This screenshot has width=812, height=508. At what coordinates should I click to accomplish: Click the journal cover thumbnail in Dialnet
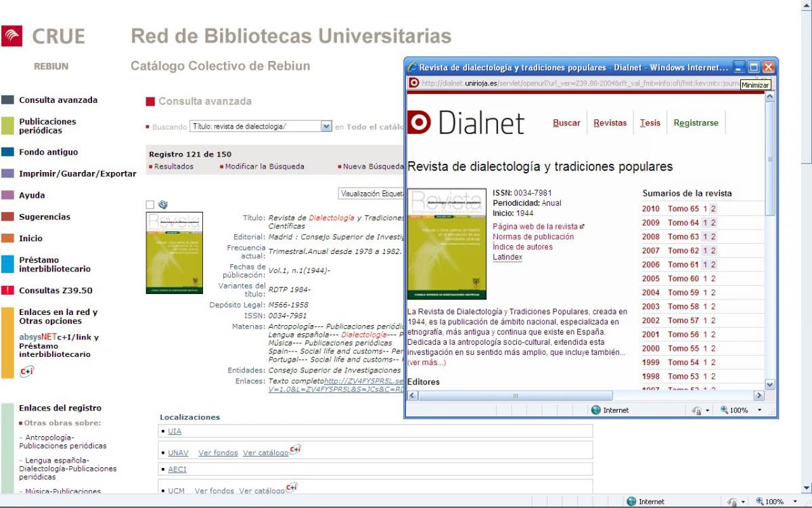(447, 244)
